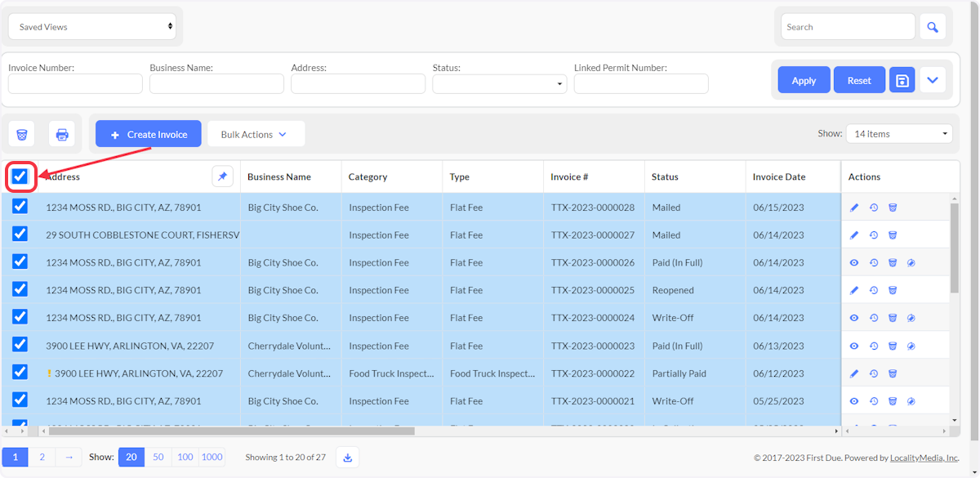View invoice TTX-2023-0000026 with eye icon

[854, 263]
